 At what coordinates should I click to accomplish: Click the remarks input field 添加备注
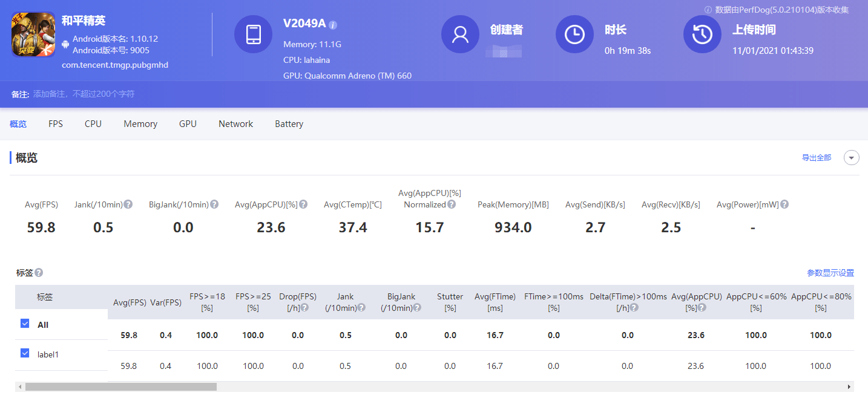(x=84, y=94)
